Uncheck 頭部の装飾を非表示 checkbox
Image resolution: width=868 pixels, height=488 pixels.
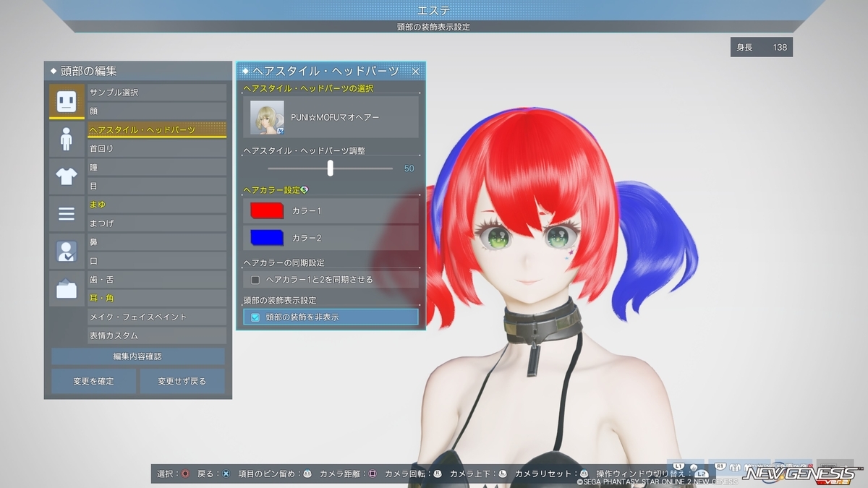pos(255,317)
